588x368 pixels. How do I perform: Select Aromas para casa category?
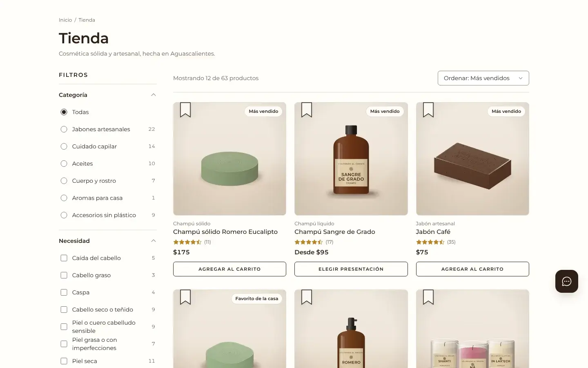[x=64, y=198]
